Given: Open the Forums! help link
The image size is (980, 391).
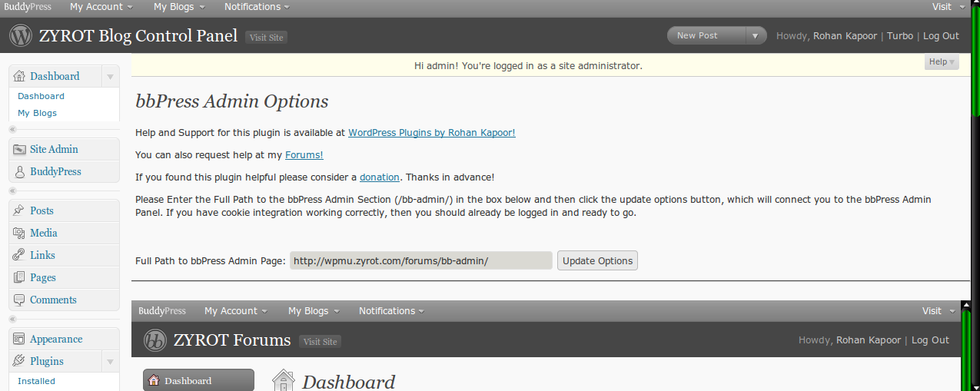Looking at the screenshot, I should coord(304,154).
